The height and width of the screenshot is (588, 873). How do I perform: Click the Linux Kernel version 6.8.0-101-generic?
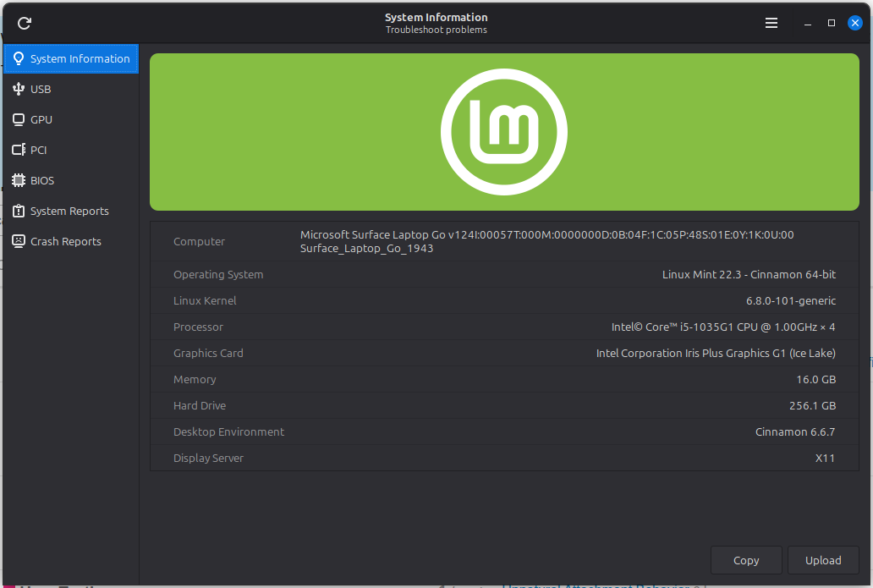pyautogui.click(x=790, y=300)
